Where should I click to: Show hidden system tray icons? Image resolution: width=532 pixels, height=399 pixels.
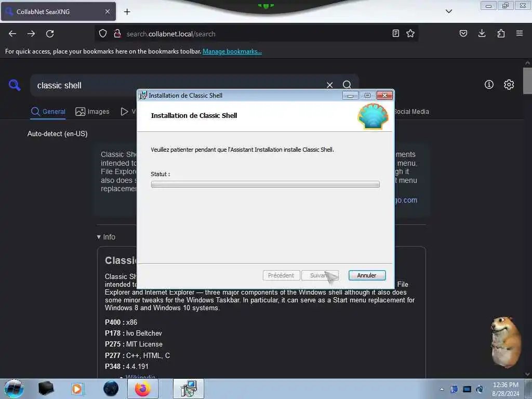tap(442, 389)
